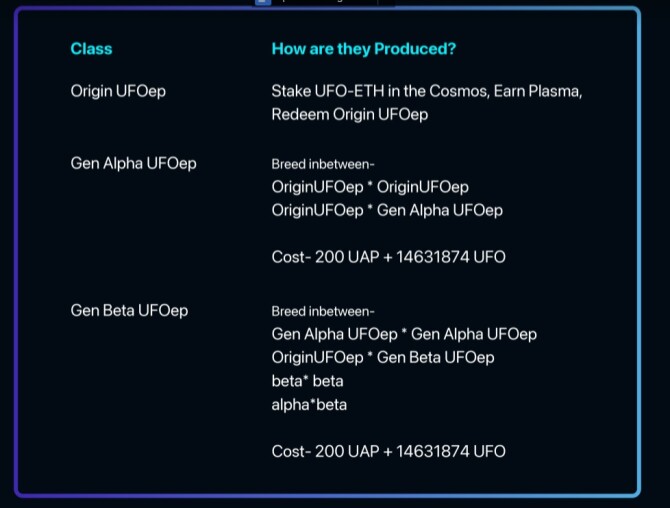The height and width of the screenshot is (508, 670).
Task: Select the 'Gen Beta UFOep' class label
Action: pyautogui.click(x=129, y=311)
